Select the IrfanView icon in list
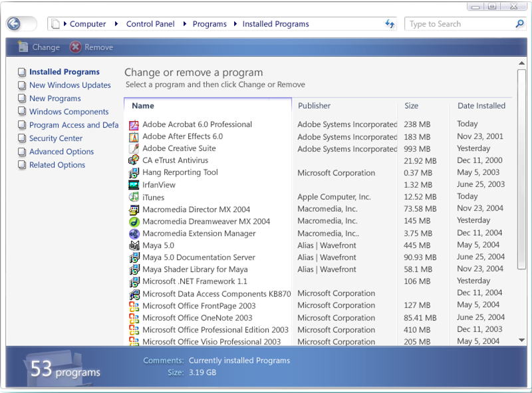Screen dimensions: 532x393 (x=134, y=186)
